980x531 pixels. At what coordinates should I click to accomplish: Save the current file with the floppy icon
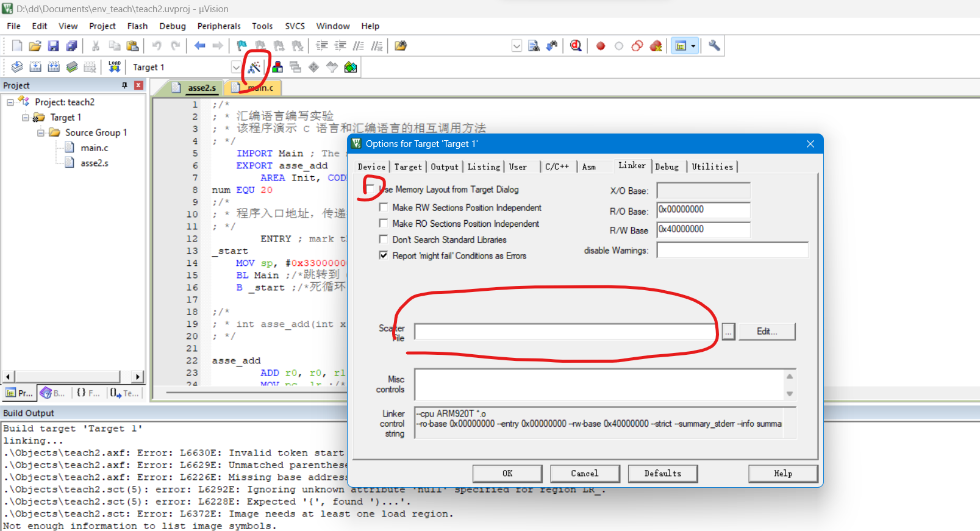click(x=54, y=46)
